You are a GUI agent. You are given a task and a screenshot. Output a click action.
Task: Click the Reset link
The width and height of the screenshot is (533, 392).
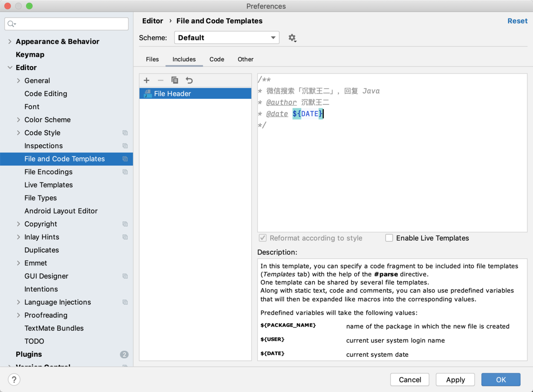(x=517, y=21)
